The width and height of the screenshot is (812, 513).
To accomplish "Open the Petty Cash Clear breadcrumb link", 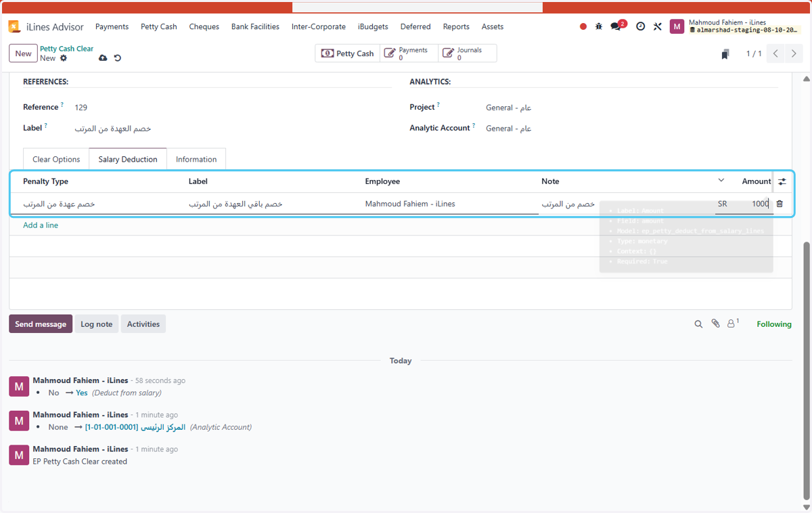I will (66, 49).
